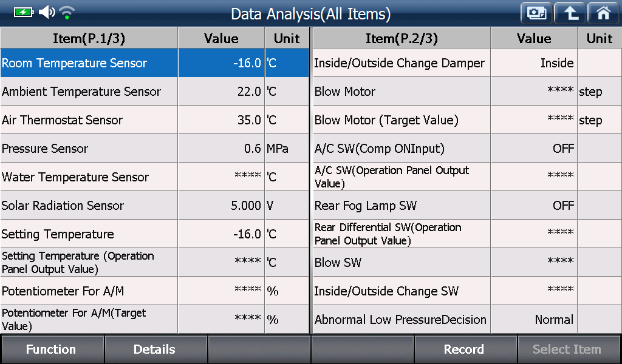Go back using the up arrow icon

570,13
